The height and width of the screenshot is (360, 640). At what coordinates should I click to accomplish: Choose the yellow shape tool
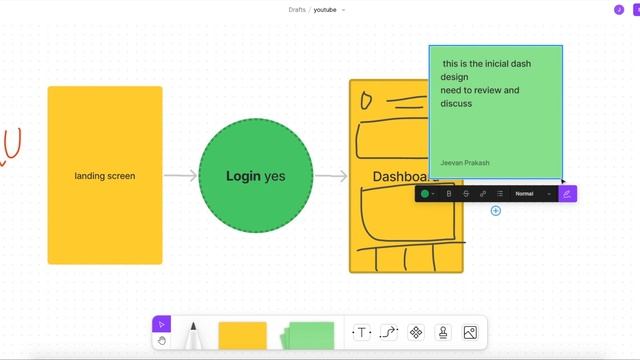[x=242, y=336]
